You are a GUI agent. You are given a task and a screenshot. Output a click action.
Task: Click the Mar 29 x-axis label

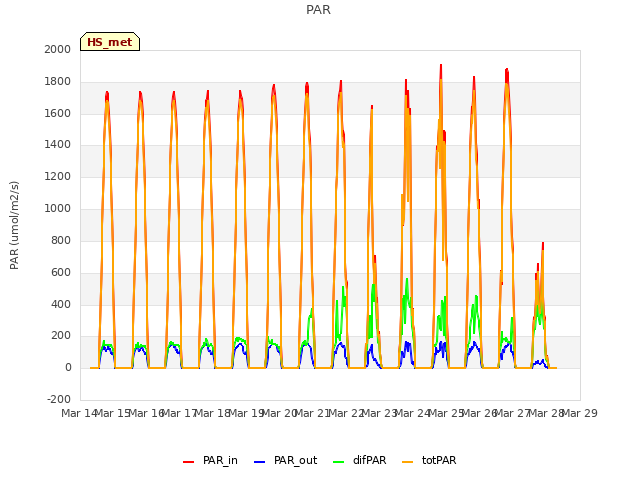[580, 413]
